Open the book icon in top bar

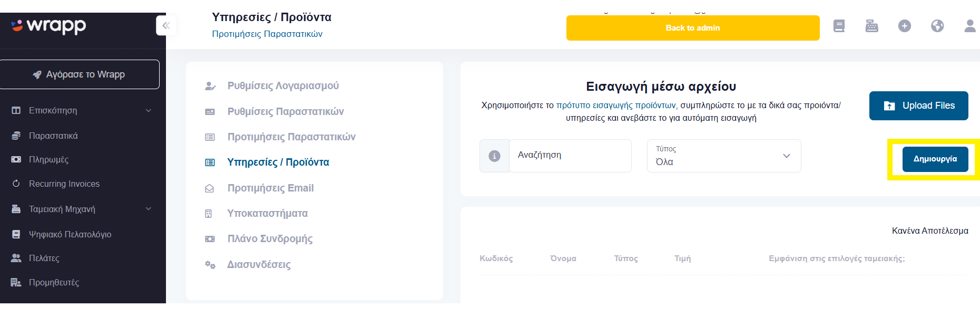tap(839, 26)
